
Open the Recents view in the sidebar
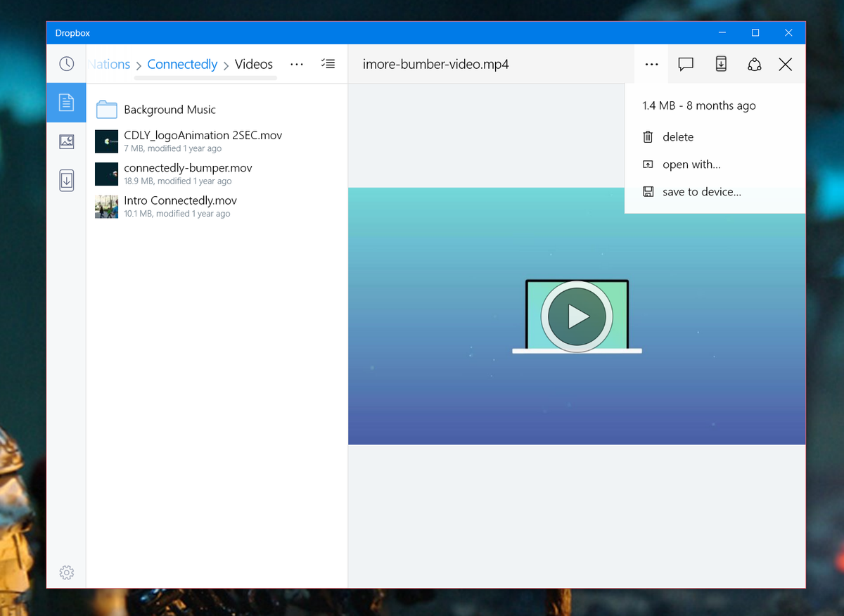click(66, 63)
